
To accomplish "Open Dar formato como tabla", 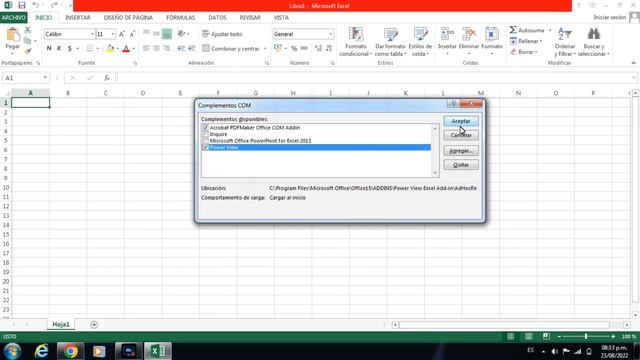I will click(390, 42).
